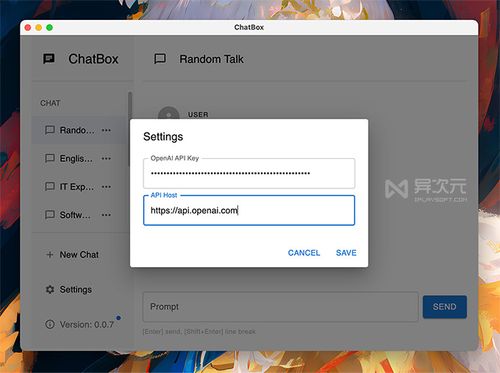Click the Random Talk title
This screenshot has width=500, height=373.
(x=211, y=59)
